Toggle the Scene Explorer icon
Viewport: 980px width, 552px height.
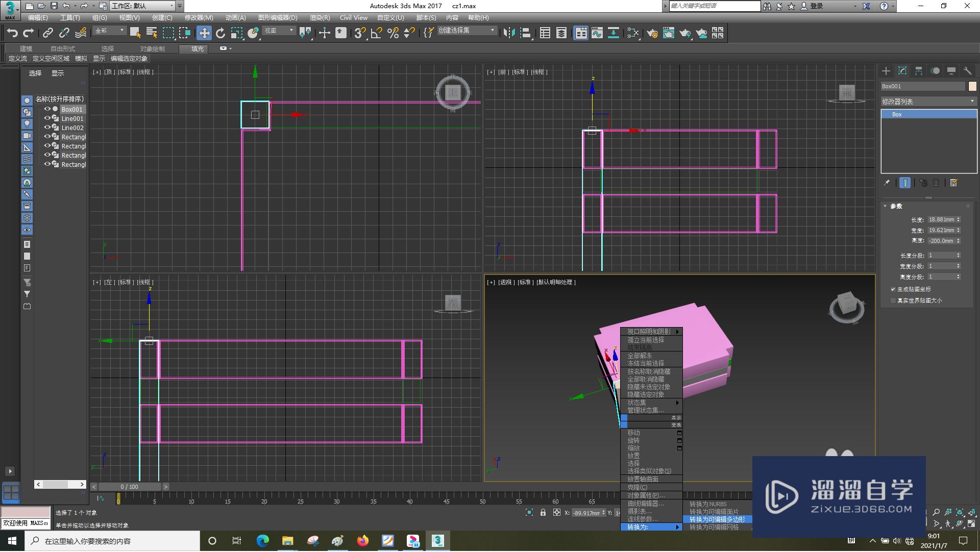(x=545, y=33)
